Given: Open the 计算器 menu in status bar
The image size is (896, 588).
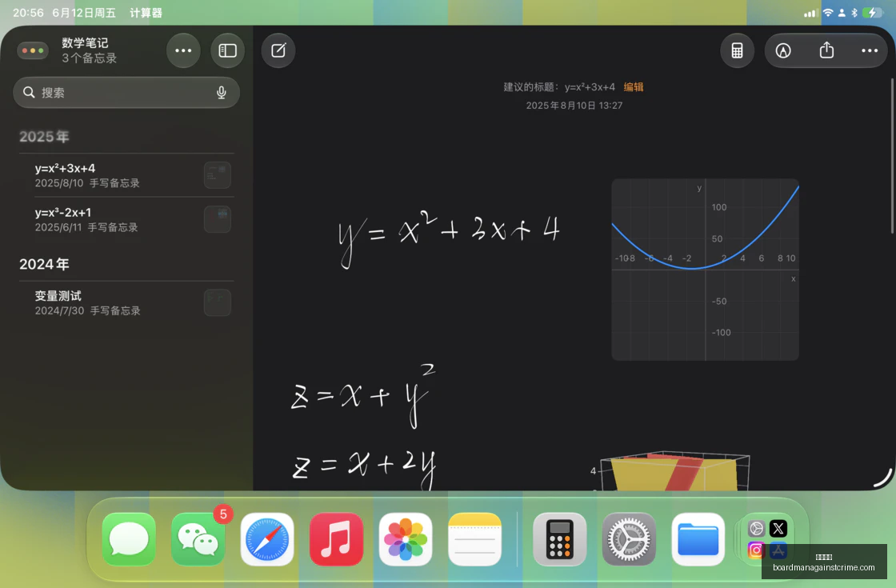Looking at the screenshot, I should coord(146,13).
